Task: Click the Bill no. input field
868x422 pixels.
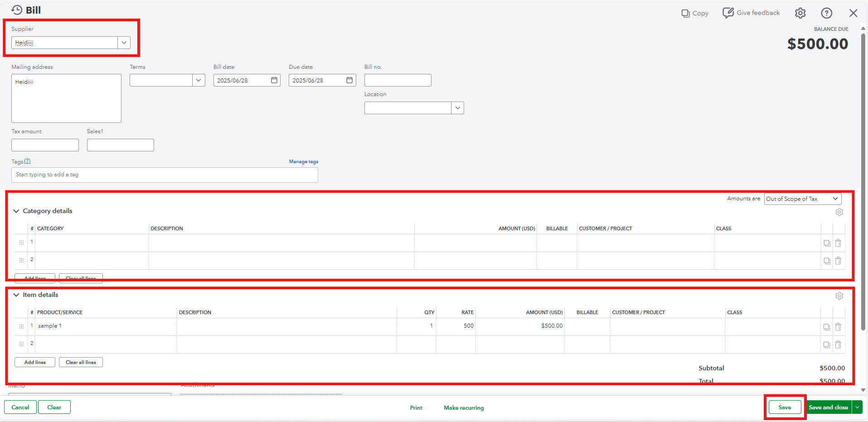Action: [x=398, y=80]
